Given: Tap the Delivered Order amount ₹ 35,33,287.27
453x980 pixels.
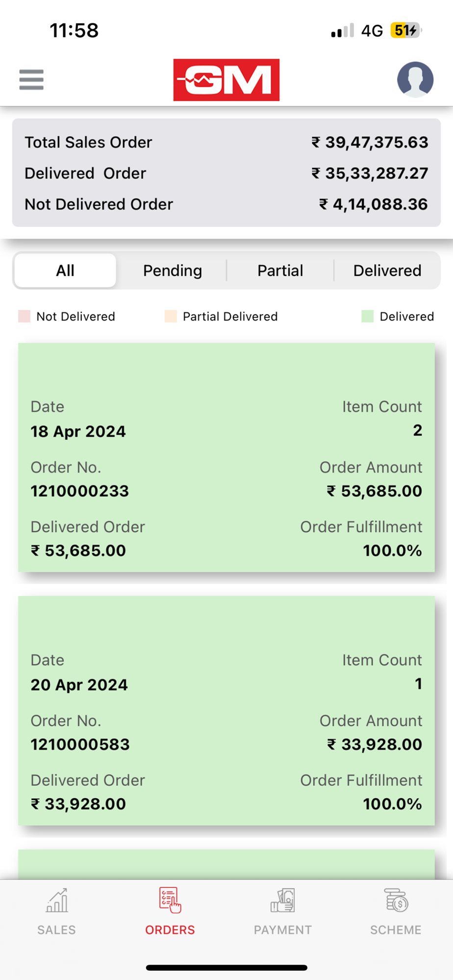Looking at the screenshot, I should click(370, 173).
